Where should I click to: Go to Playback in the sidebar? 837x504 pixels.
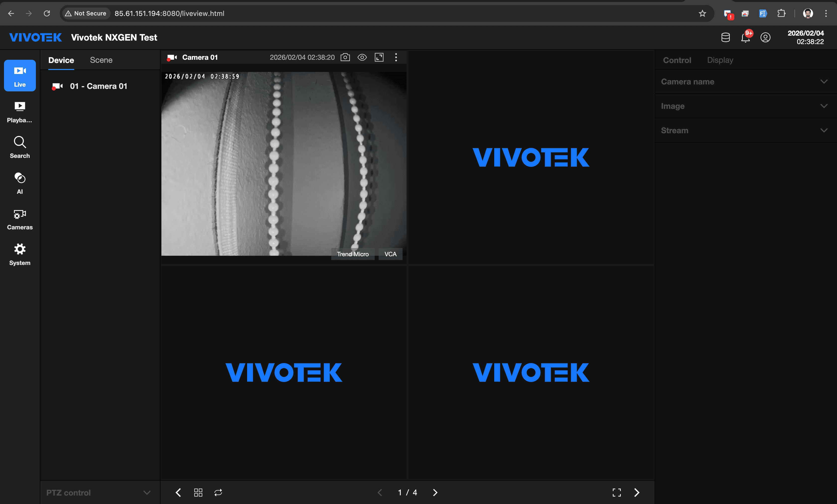pos(20,112)
